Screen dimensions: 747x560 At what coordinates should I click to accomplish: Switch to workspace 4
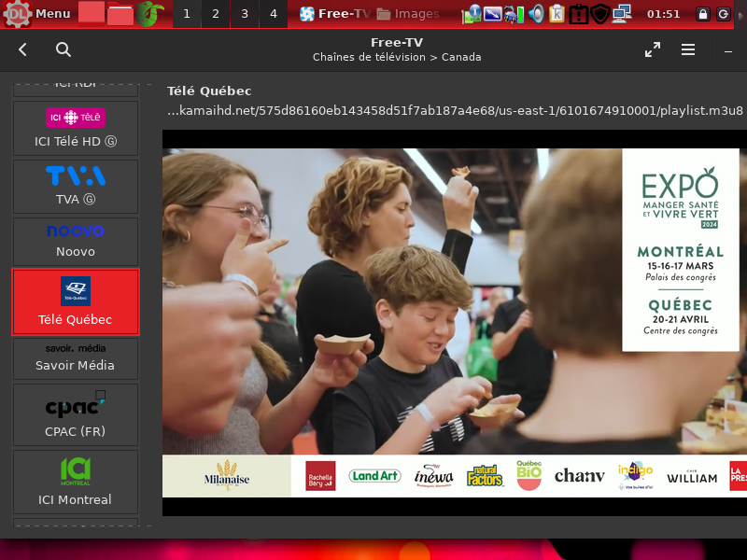tap(273, 14)
